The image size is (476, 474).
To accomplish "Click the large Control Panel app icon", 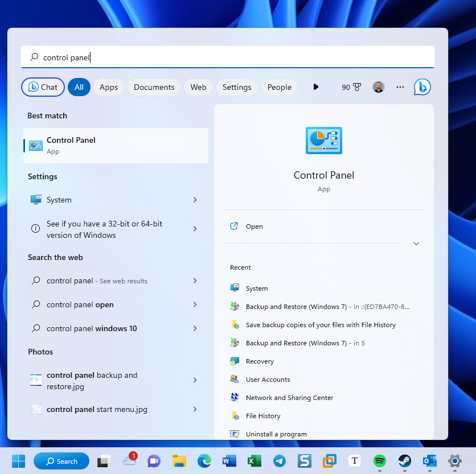I will click(x=323, y=141).
